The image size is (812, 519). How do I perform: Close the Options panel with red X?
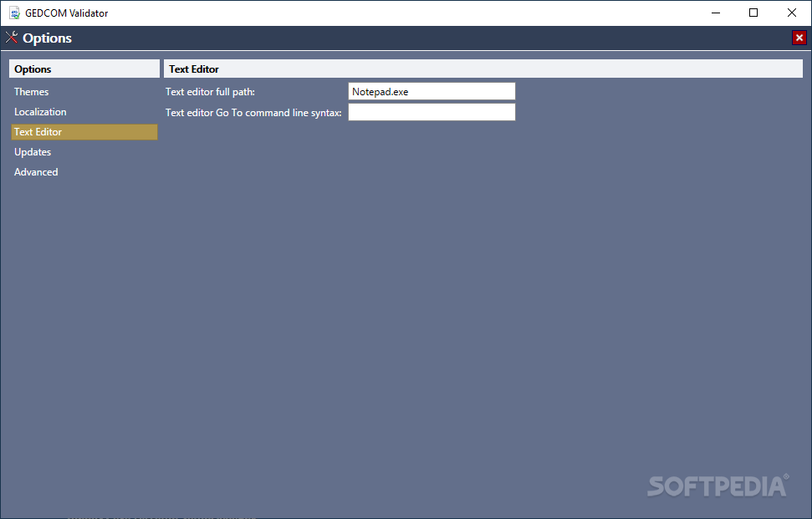(799, 38)
